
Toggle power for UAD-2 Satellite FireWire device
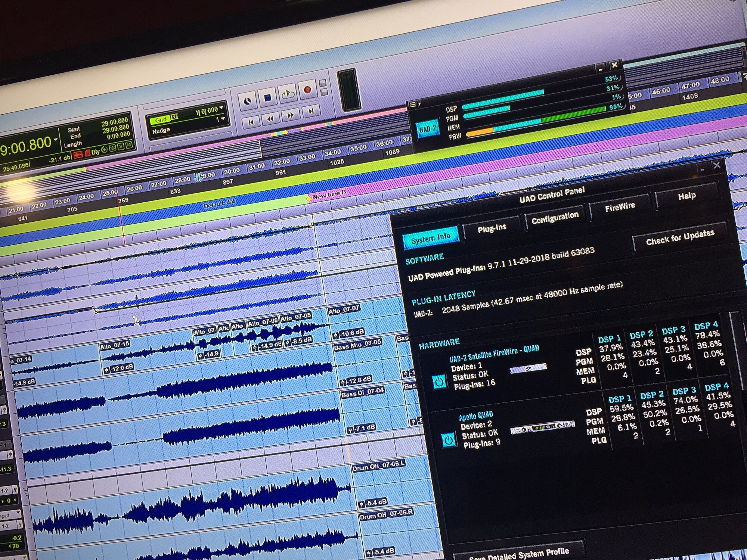pos(439,382)
